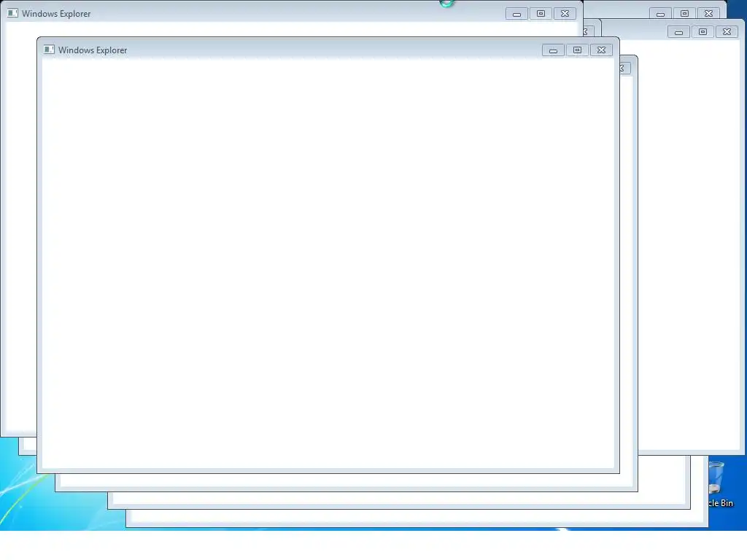Screen dimensions: 747x560
Task: Maximize the untitled background window reaching the right screen edge
Action: [703, 32]
